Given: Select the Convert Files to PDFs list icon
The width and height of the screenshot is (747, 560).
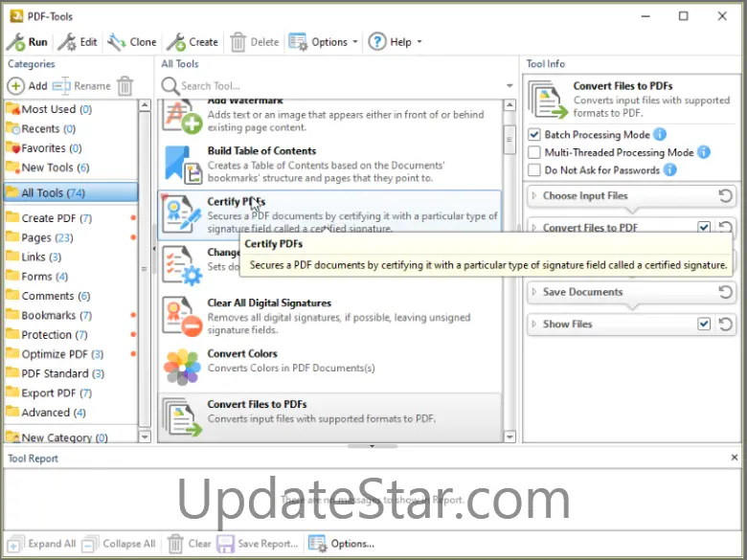Looking at the screenshot, I should coord(183,417).
